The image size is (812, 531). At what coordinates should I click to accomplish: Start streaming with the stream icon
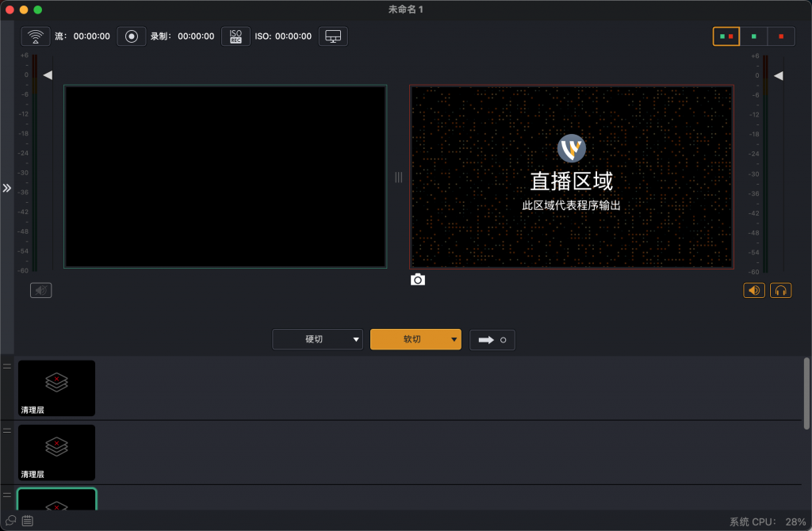(35, 36)
